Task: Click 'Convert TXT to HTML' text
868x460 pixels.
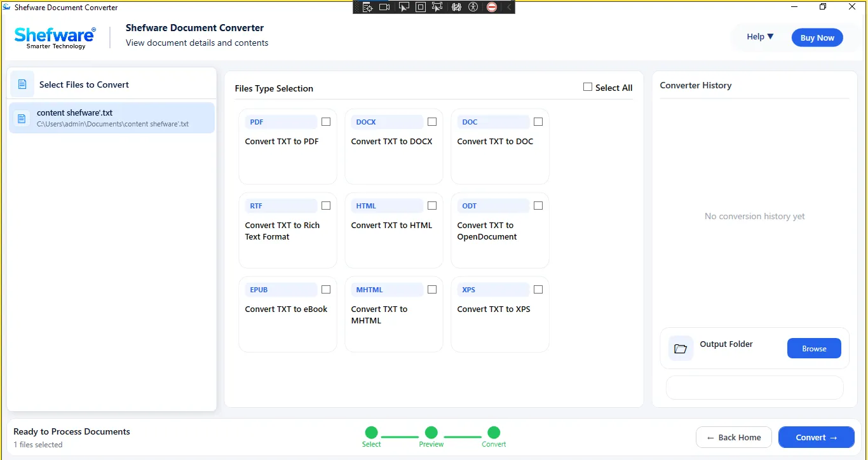Action: point(391,226)
